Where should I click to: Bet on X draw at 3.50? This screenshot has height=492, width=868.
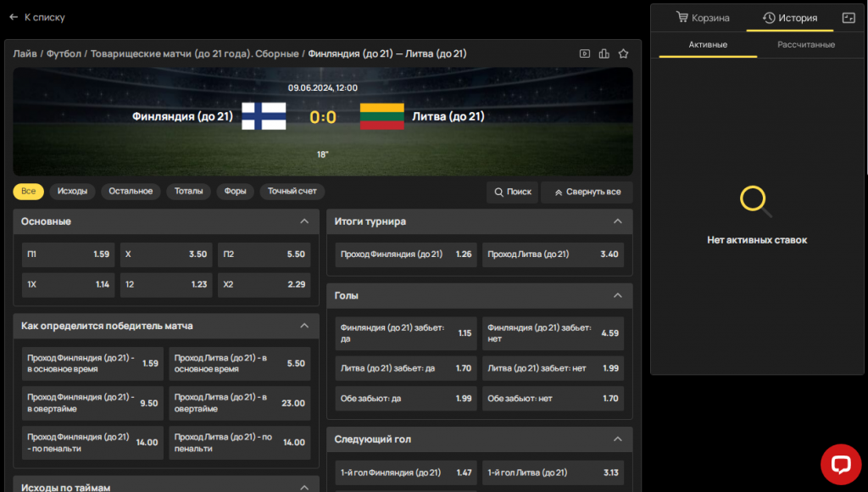point(166,254)
